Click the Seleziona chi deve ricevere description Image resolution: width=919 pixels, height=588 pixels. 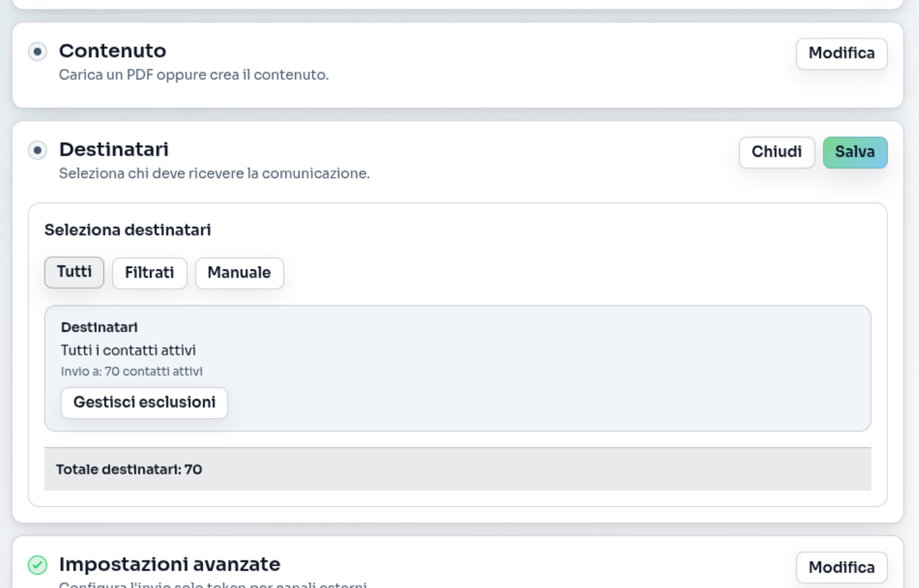point(214,174)
